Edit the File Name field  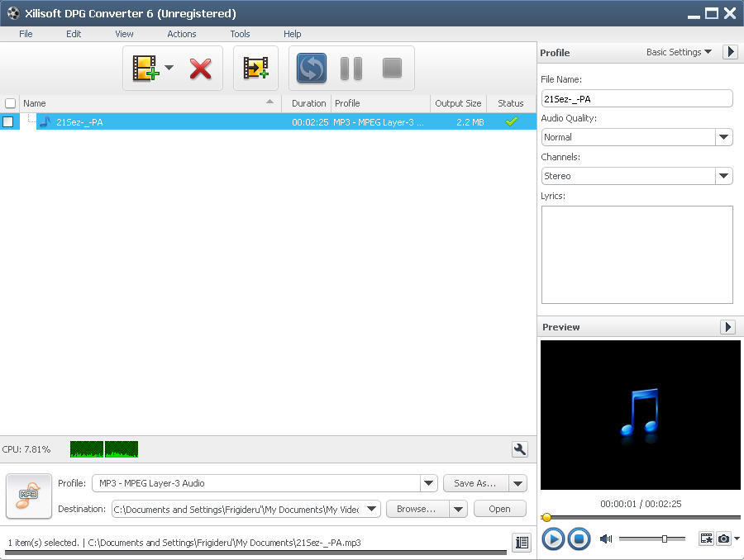(637, 98)
